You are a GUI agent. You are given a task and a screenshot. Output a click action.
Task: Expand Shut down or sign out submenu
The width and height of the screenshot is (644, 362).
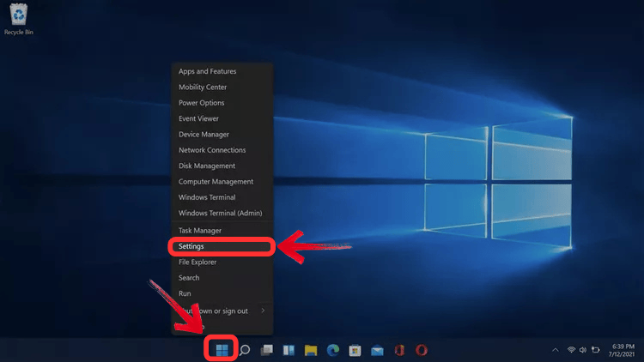(x=222, y=311)
